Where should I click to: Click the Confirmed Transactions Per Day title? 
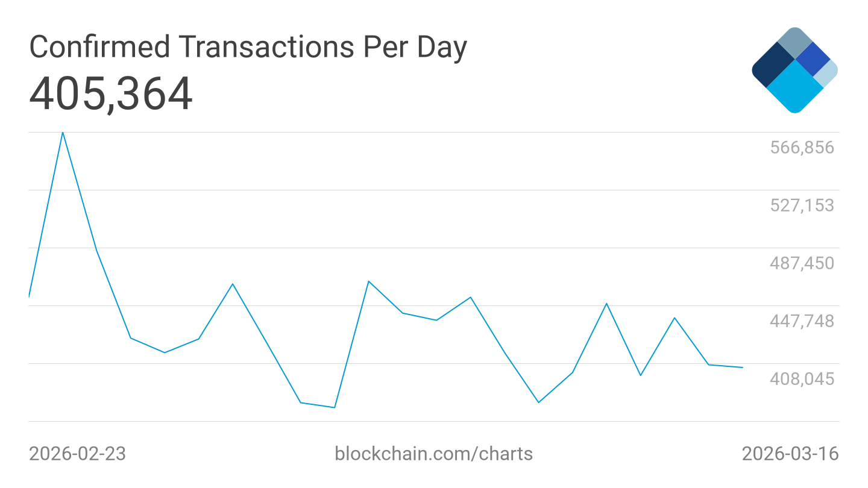point(248,47)
